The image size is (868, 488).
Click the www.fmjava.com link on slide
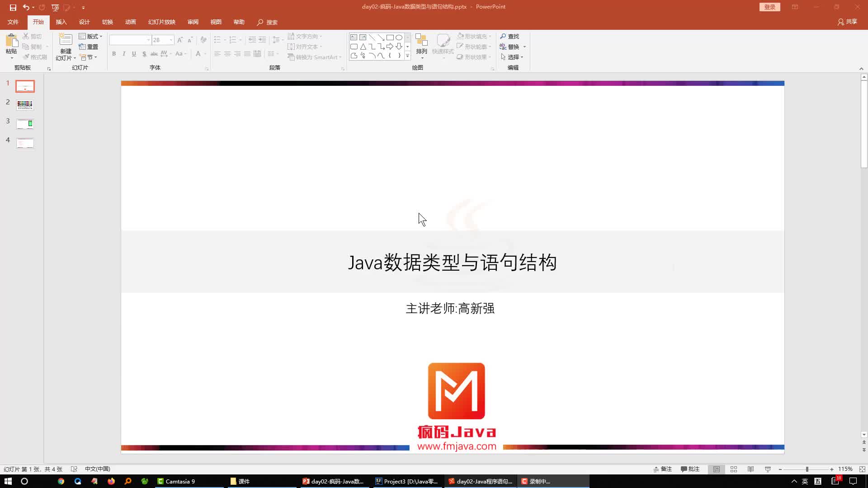click(457, 446)
